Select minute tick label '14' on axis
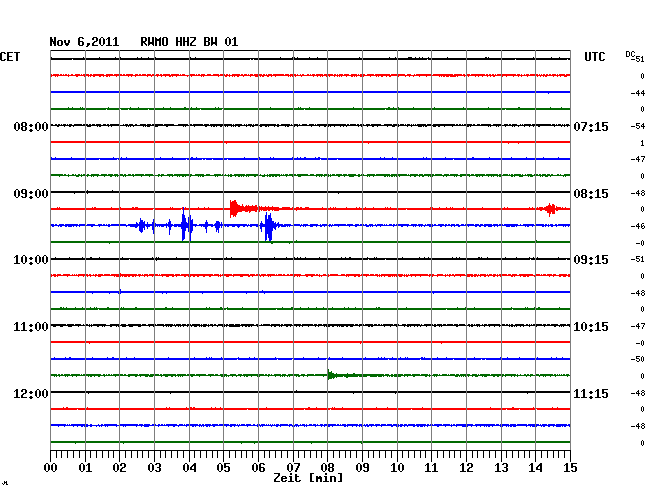 535,468
